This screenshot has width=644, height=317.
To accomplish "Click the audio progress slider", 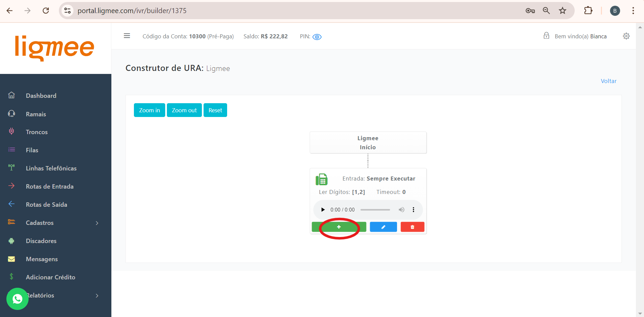I will pos(375,210).
